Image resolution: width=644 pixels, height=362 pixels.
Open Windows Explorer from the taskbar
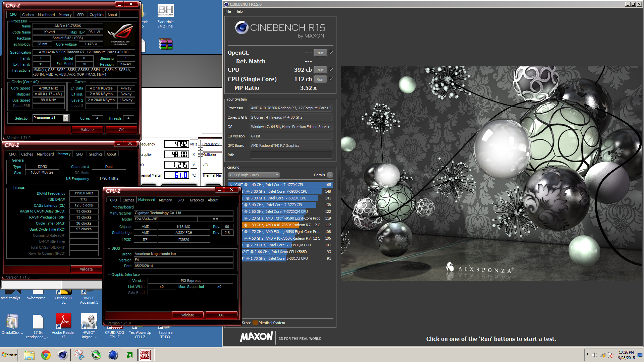point(29,355)
